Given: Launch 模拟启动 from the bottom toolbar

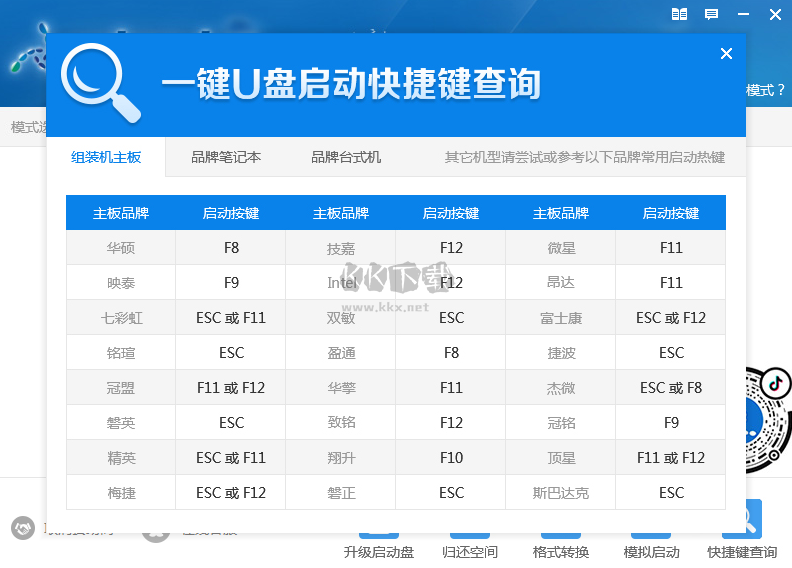Looking at the screenshot, I should (652, 552).
